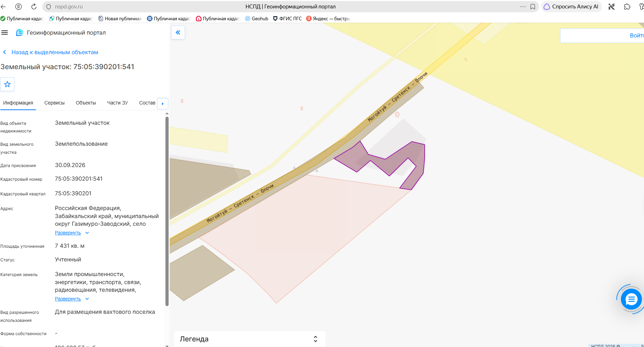Click the info panel vertical scrollbar
Screen dimensions: 644x347
point(167,211)
